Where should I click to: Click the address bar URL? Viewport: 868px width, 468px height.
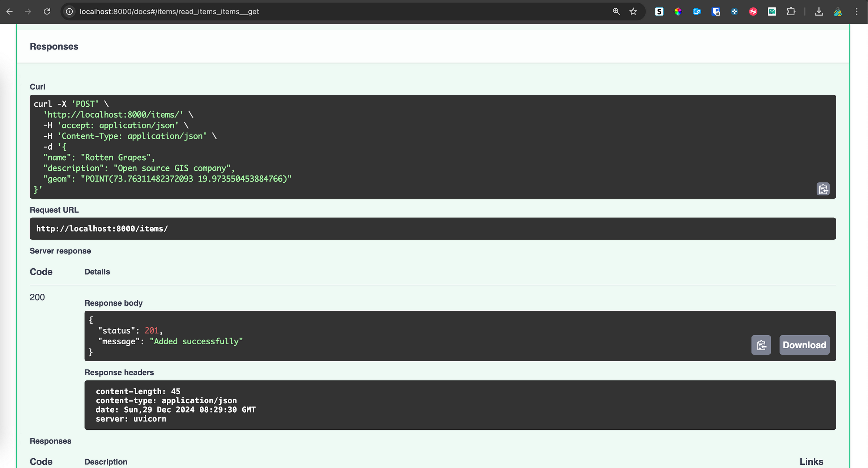tap(169, 12)
